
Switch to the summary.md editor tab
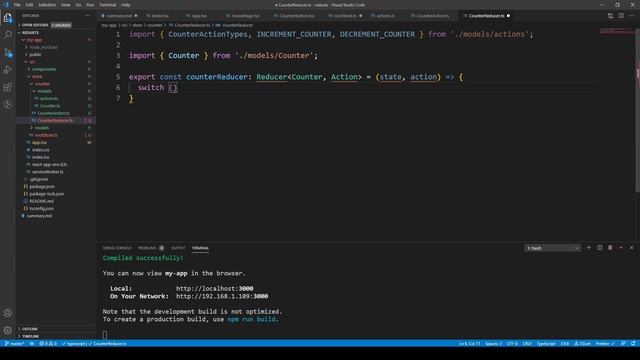tap(119, 16)
